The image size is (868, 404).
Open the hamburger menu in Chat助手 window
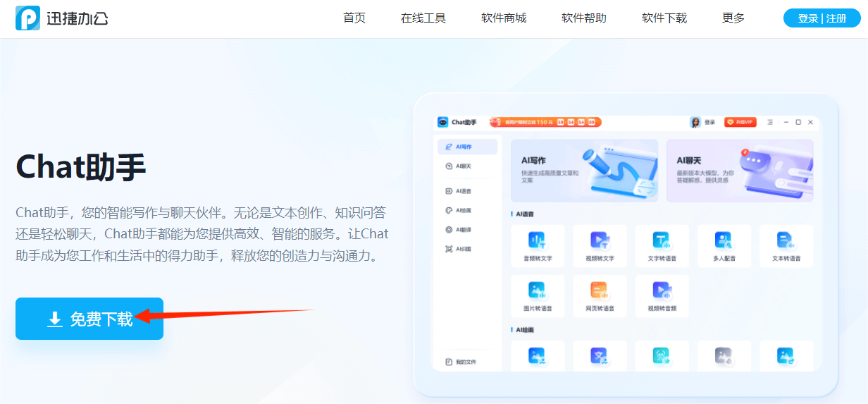point(770,122)
